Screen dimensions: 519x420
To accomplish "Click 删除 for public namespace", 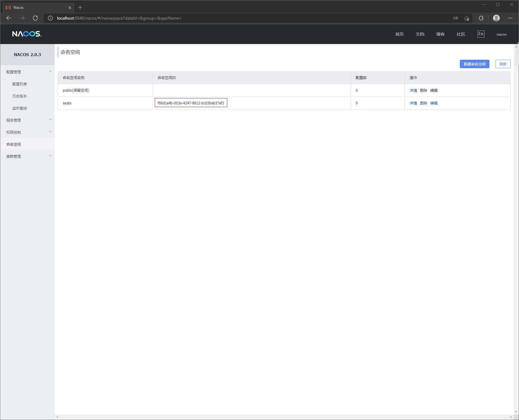I will [x=424, y=91].
